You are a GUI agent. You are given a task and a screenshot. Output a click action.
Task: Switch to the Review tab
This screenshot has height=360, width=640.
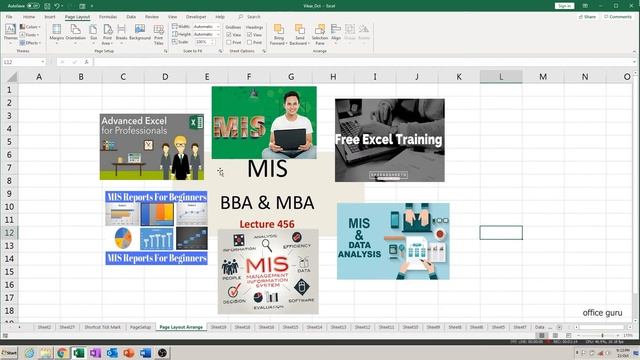coord(151,17)
